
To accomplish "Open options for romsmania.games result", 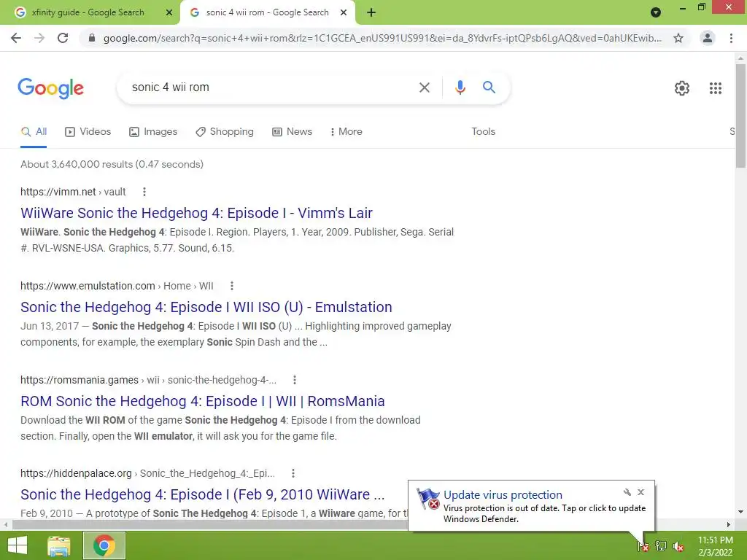I will (295, 380).
